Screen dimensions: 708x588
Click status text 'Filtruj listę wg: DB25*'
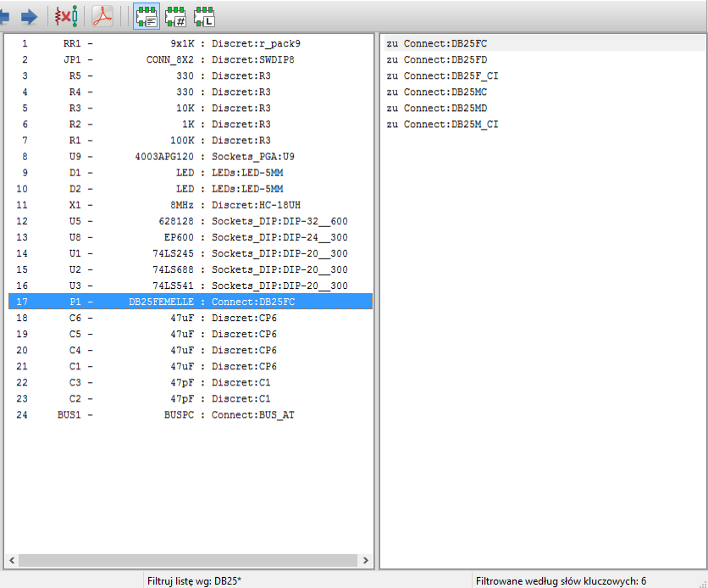194,580
